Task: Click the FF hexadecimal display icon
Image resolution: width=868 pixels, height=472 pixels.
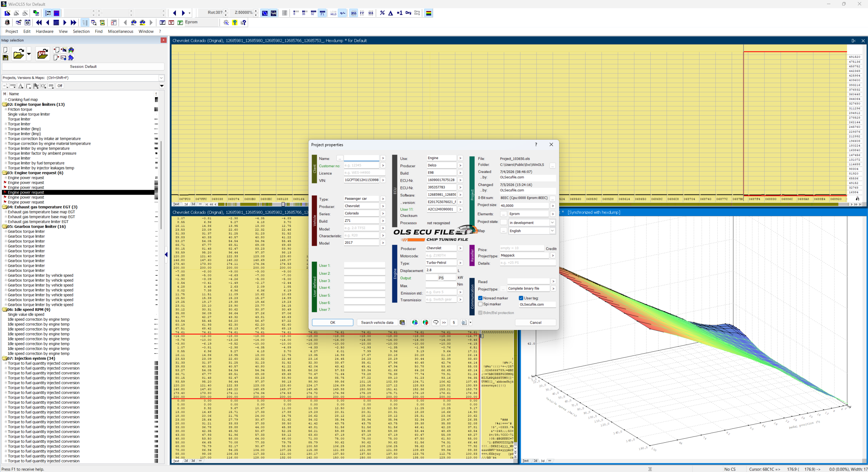Action: tap(362, 13)
